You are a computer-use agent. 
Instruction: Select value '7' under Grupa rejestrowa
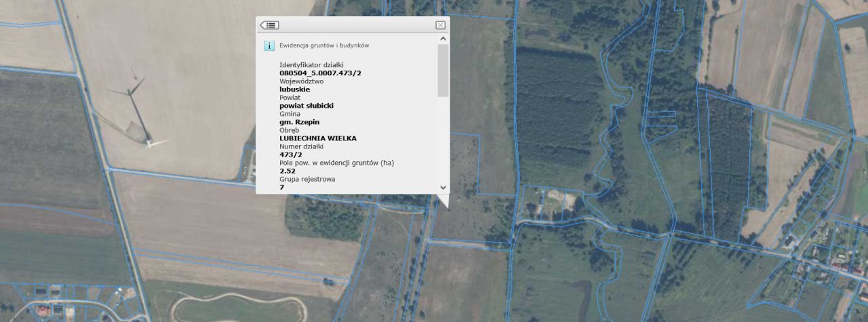point(282,187)
